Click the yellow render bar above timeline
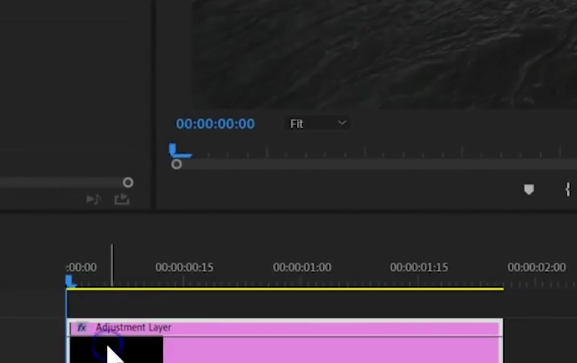 click(285, 289)
